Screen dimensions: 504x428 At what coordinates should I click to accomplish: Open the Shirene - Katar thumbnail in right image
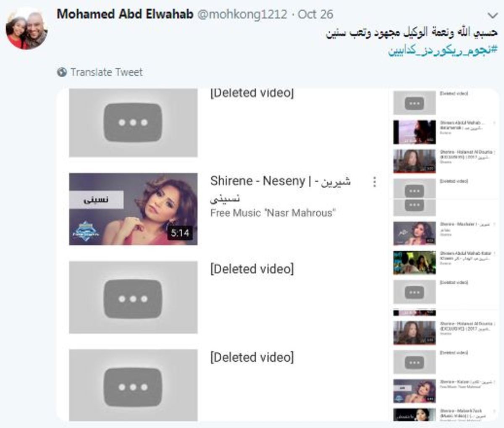tap(414, 391)
